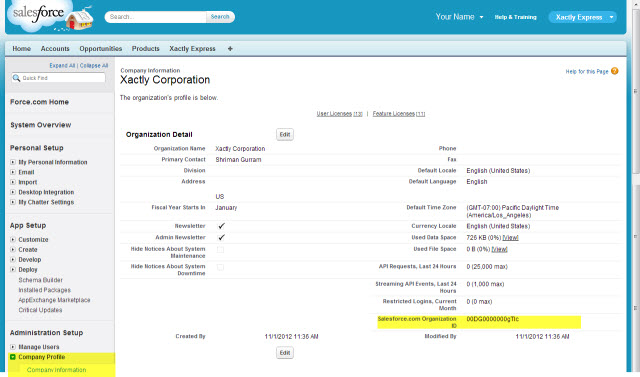Toggle Hide Notices About System Maintenance checkbox
This screenshot has width=640, height=377.
(x=220, y=249)
